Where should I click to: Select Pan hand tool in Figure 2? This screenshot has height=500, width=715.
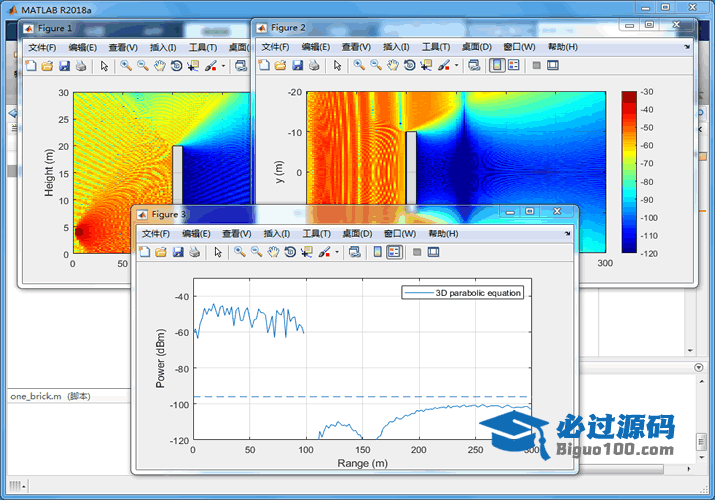[x=392, y=65]
